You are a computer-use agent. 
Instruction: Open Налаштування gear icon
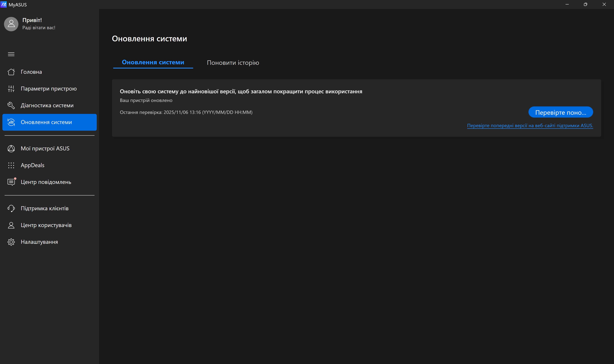pyautogui.click(x=11, y=242)
